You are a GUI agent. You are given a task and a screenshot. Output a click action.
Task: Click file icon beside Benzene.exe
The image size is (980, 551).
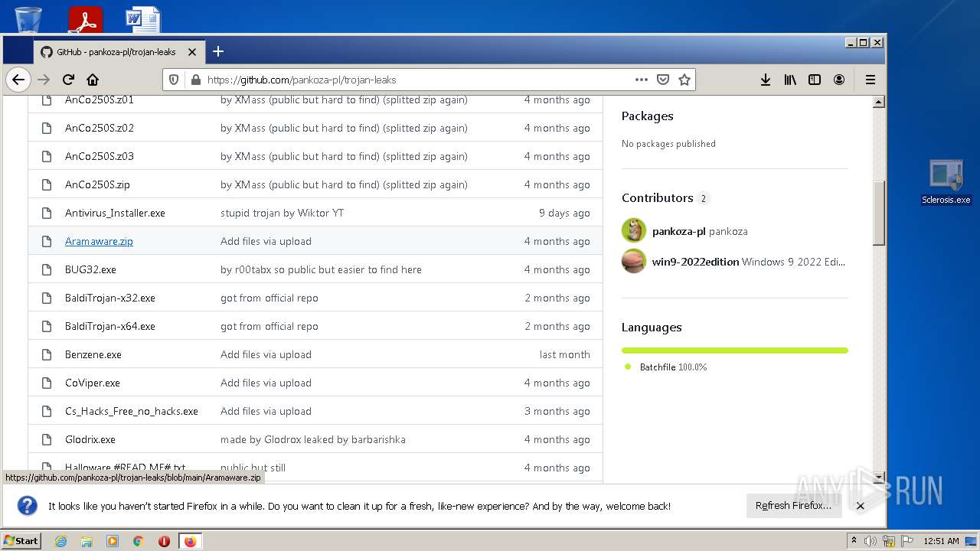(x=47, y=354)
